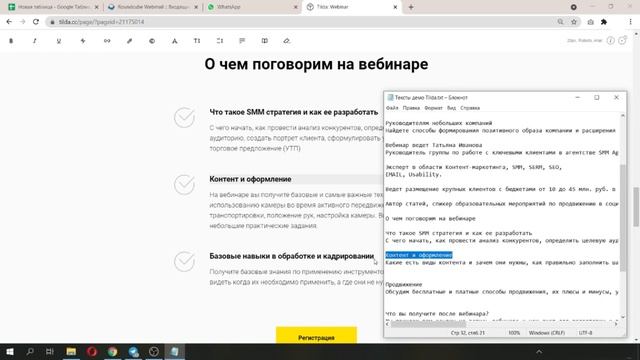This screenshot has width=640, height=360.
Task: Click 'Руководителям небольших компаний' line in Notepad
Action: pos(439,123)
